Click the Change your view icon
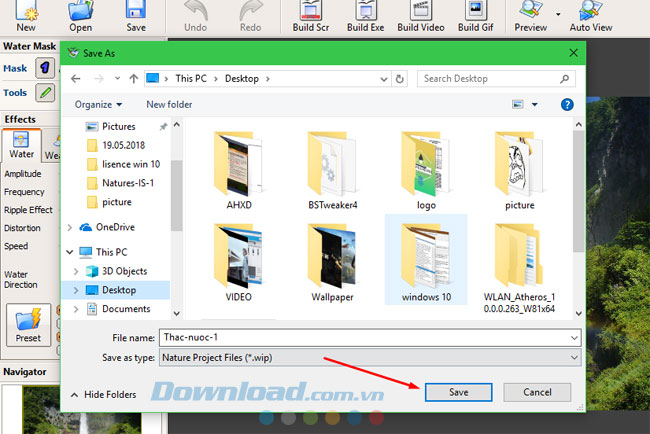 tap(518, 104)
